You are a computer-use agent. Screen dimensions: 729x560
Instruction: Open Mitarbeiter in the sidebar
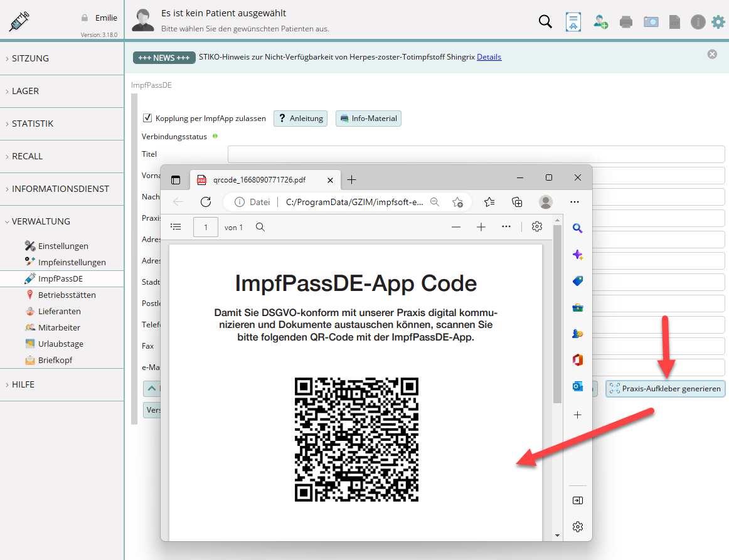[x=59, y=327]
